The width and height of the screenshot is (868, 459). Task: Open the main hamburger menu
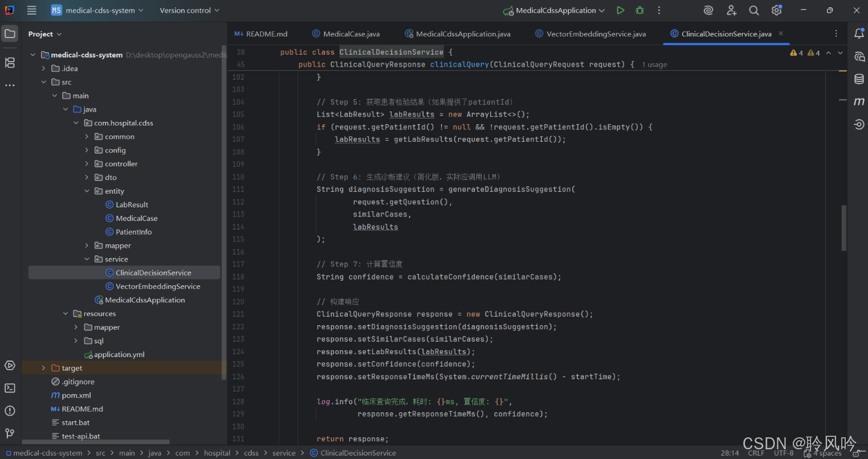click(x=32, y=10)
